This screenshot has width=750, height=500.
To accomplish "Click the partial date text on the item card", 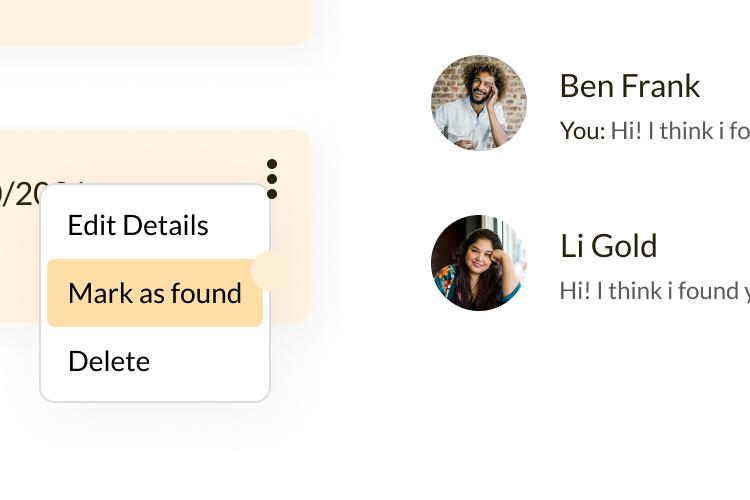I will (19, 194).
